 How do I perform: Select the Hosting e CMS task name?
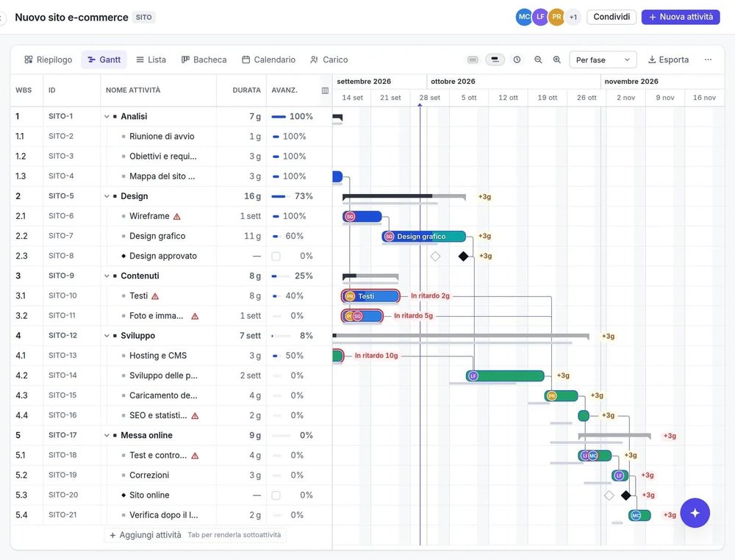coord(158,356)
